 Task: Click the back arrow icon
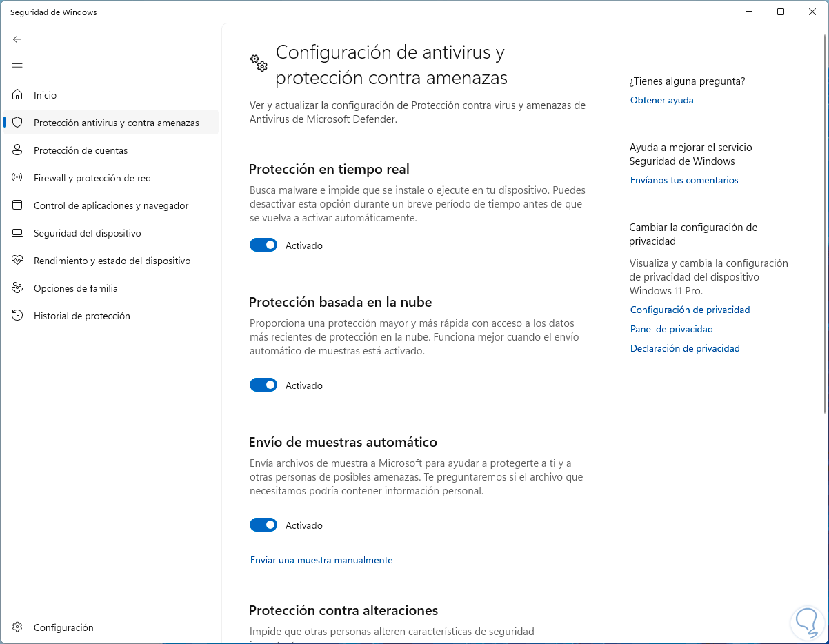[x=17, y=39]
